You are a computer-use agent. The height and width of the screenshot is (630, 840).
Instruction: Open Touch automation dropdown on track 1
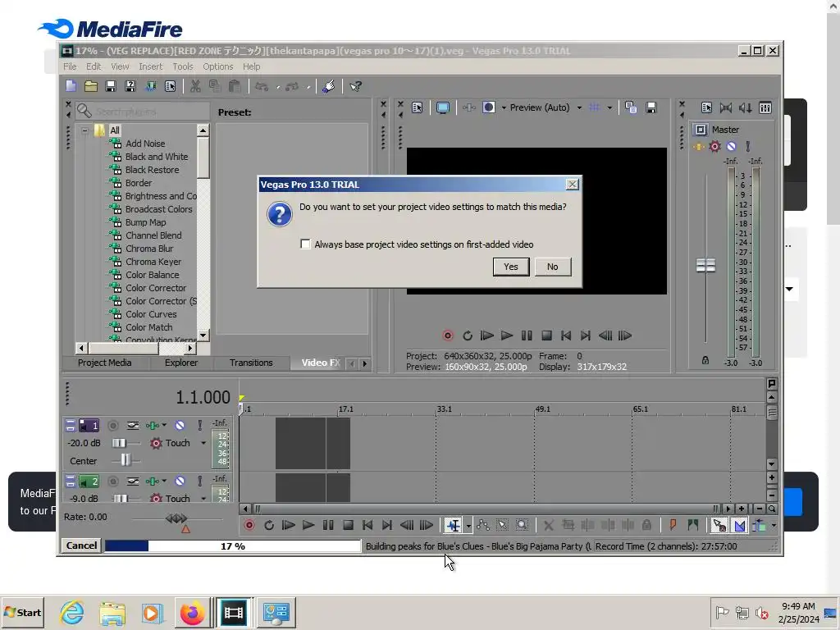point(203,443)
